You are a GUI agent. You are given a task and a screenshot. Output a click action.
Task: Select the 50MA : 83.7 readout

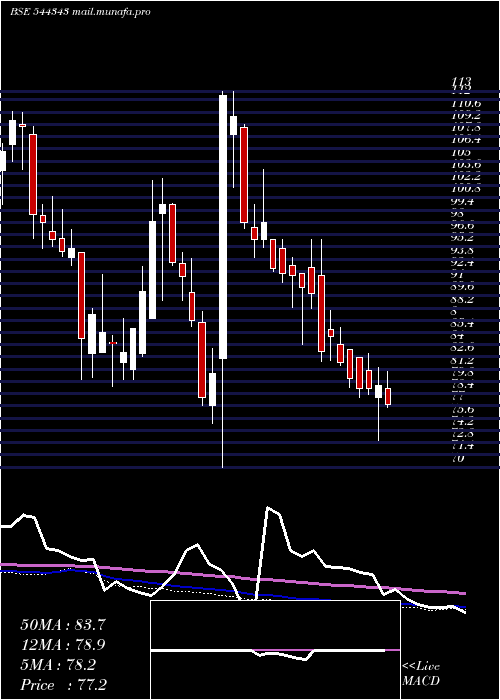pyautogui.click(x=63, y=625)
